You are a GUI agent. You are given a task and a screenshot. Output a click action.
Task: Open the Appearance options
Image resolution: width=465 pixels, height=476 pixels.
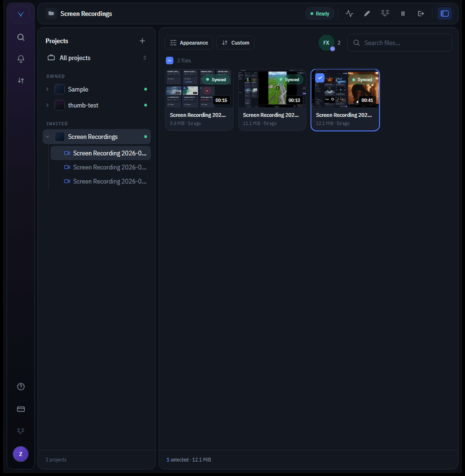(x=188, y=43)
